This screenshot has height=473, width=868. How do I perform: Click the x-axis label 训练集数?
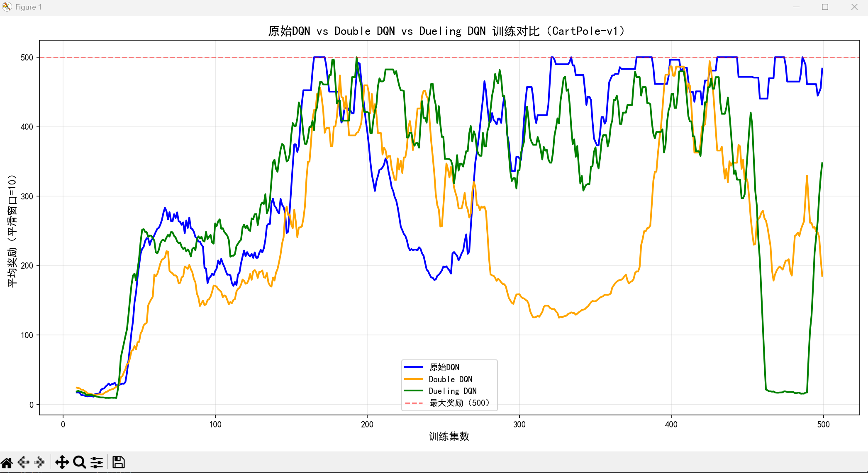tap(449, 436)
